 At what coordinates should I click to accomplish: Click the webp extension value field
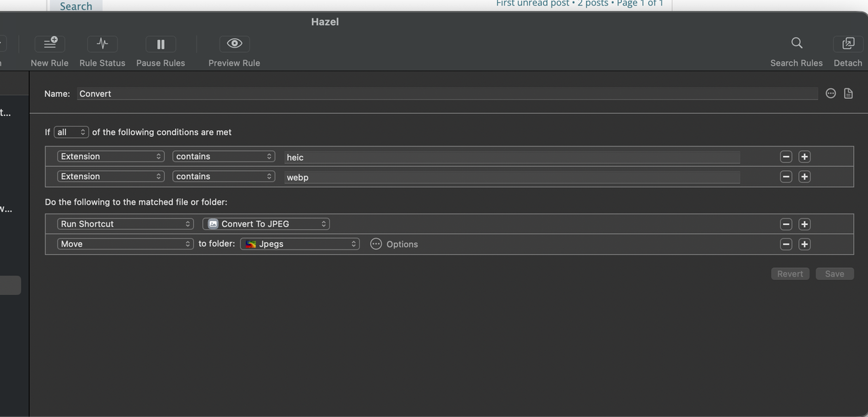tap(512, 177)
